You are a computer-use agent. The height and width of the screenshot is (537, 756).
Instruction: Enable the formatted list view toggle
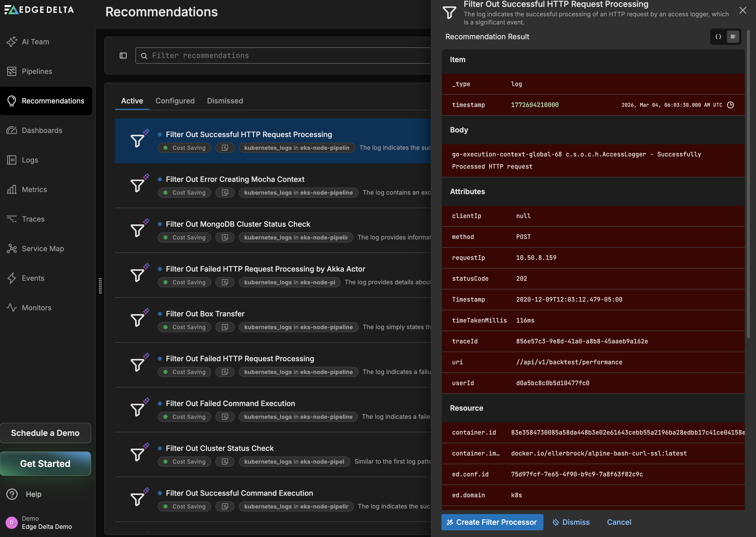coord(733,37)
